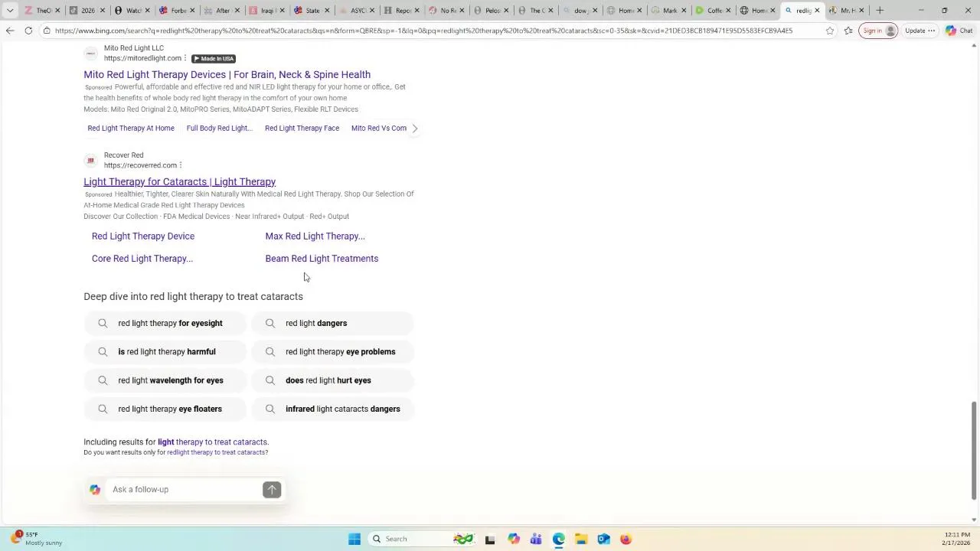980x551 pixels.
Task: Open Beam Red Light Treatments link
Action: 322,259
